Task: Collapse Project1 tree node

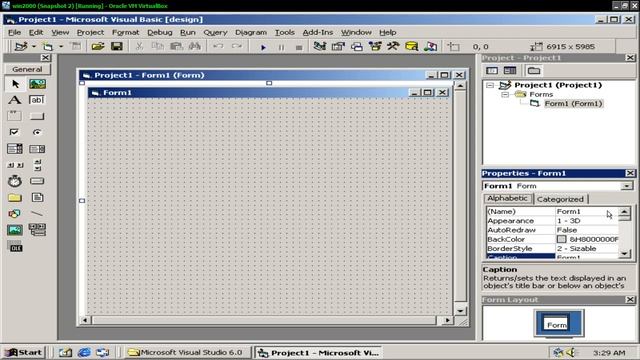Action: pos(490,85)
